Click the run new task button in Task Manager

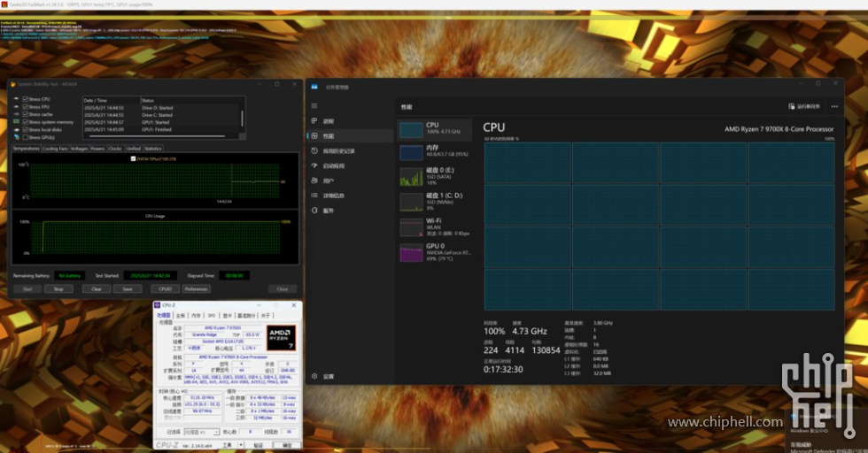pyautogui.click(x=804, y=106)
